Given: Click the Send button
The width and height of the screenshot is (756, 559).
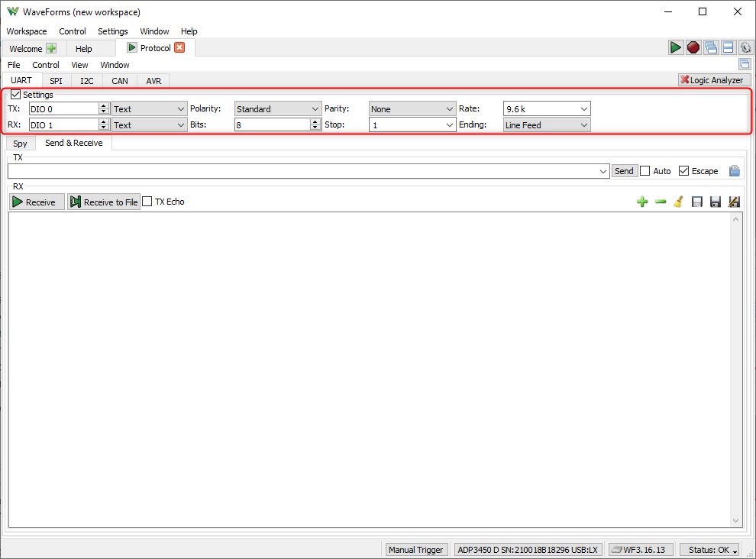Looking at the screenshot, I should (x=624, y=171).
